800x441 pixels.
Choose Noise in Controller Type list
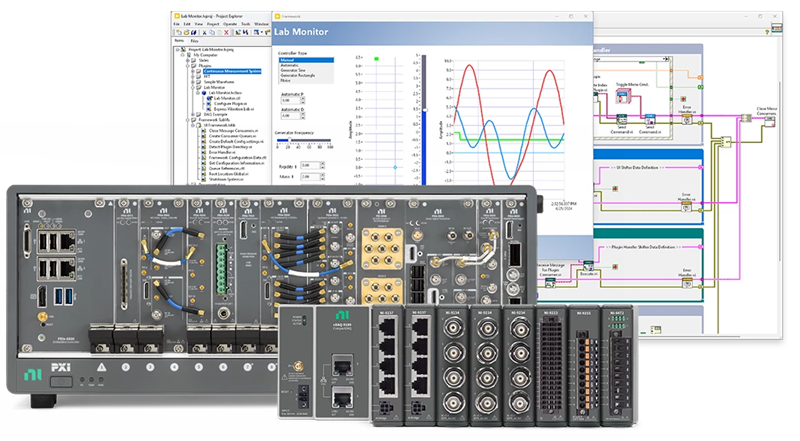(x=306, y=81)
